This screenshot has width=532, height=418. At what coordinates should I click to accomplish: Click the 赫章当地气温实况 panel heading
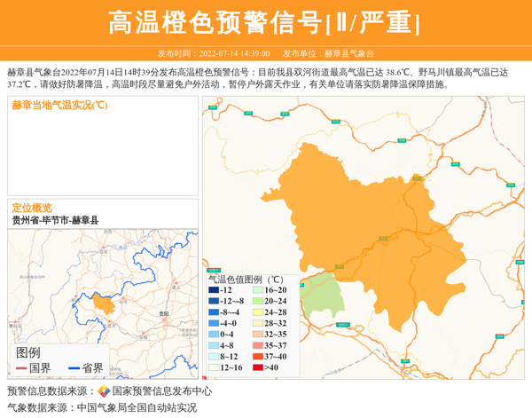coord(59,106)
